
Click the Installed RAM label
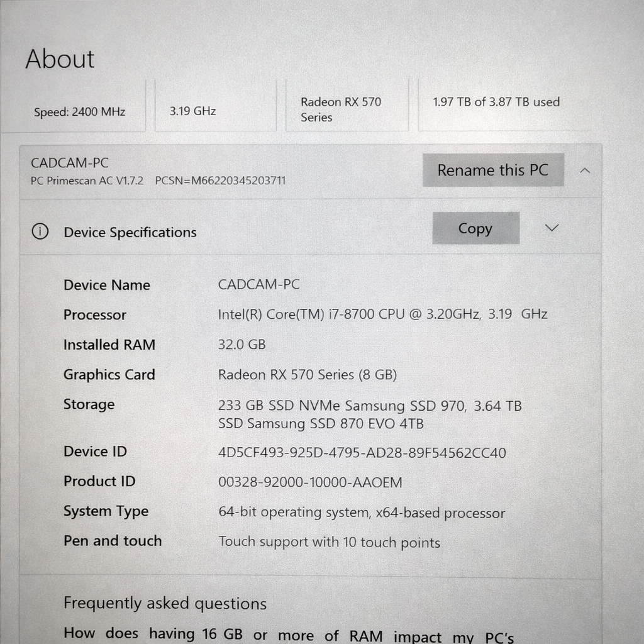109,345
